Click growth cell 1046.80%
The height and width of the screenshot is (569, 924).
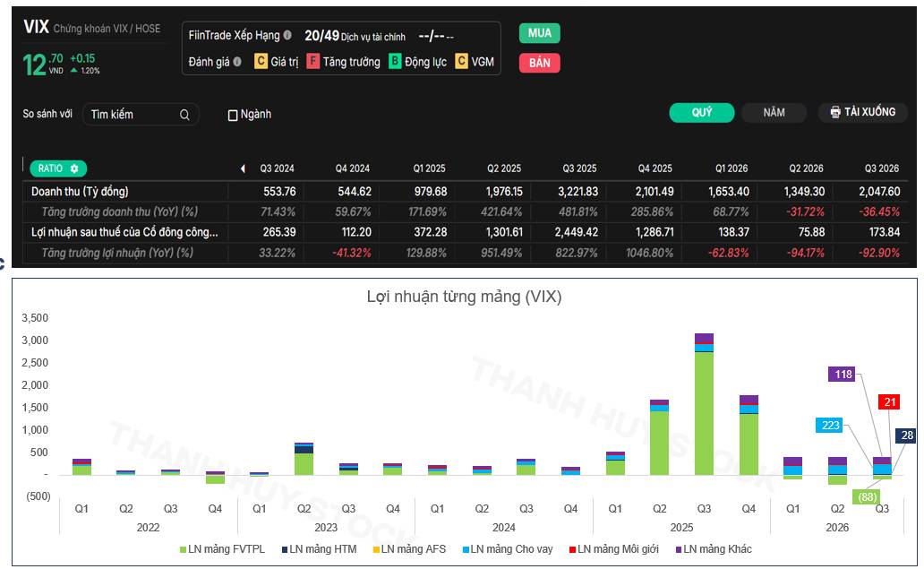[649, 253]
